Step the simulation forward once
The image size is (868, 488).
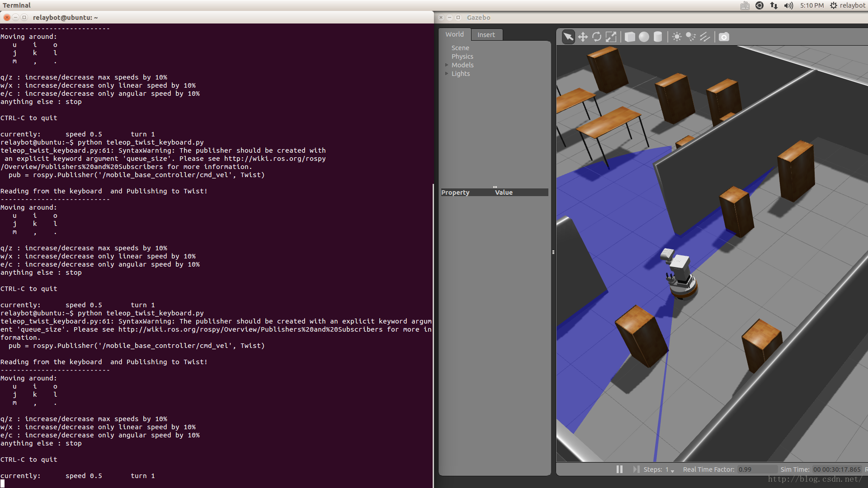(x=636, y=469)
